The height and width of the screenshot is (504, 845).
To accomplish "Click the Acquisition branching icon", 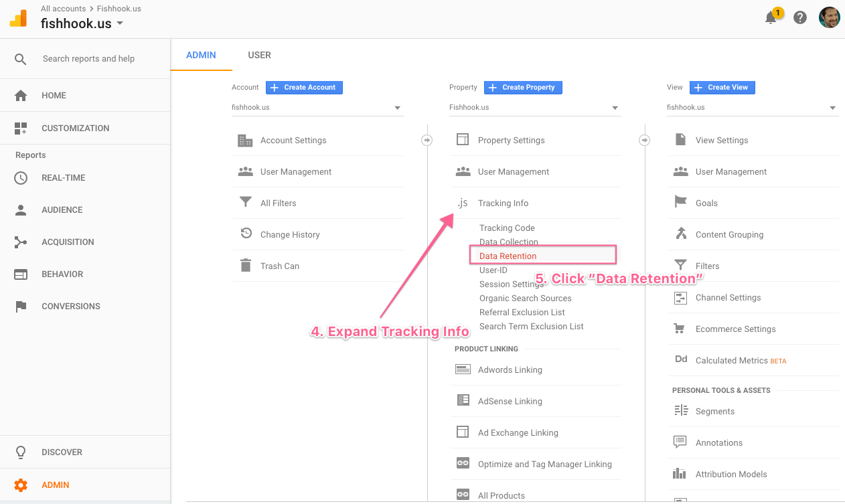I will click(x=21, y=242).
